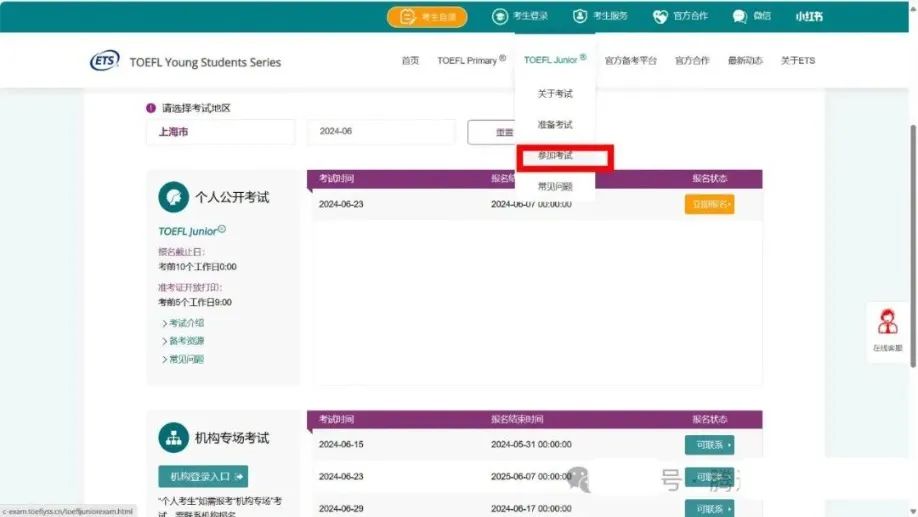918x517 pixels.
Task: Click the 个人公开考试 heading
Action: tap(232, 197)
